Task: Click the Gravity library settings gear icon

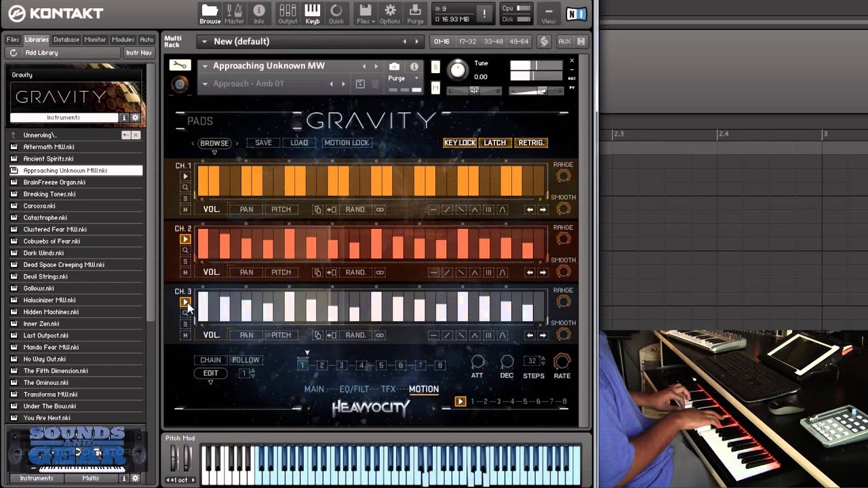Action: (135, 117)
